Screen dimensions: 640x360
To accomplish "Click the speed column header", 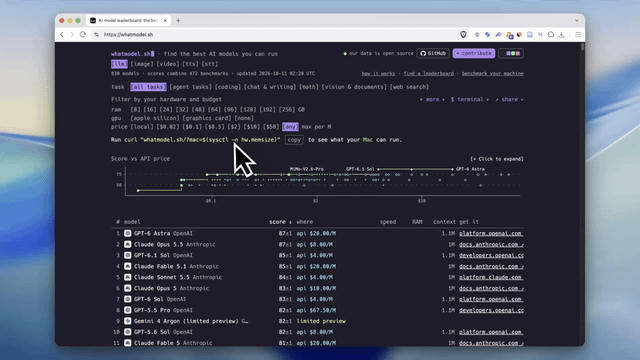I will [x=388, y=222].
